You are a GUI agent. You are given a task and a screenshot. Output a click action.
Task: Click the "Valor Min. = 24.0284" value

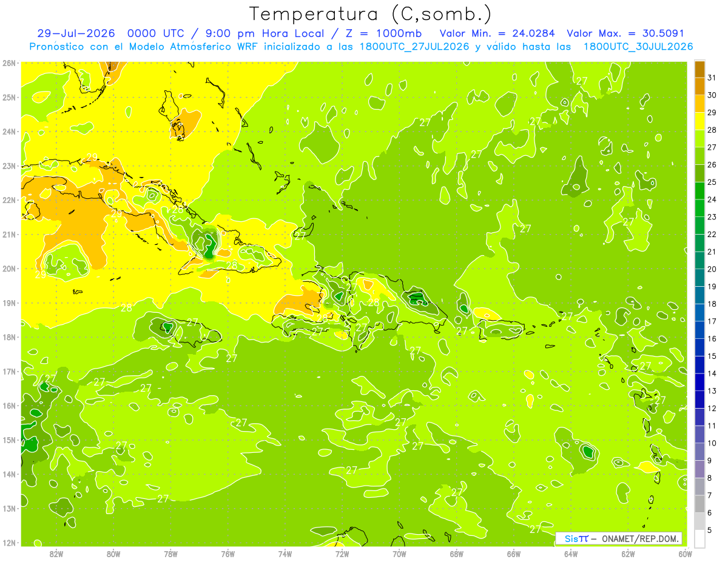tap(497, 33)
